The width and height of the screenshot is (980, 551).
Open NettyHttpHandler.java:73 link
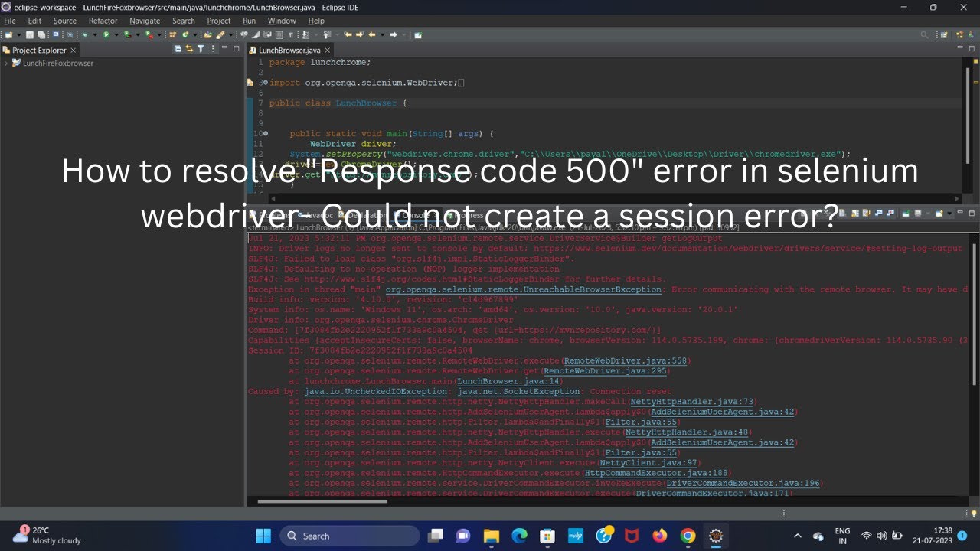[x=691, y=402]
